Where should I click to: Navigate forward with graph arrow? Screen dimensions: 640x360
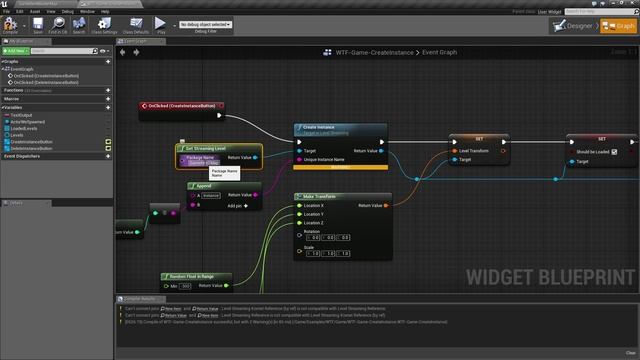click(136, 52)
